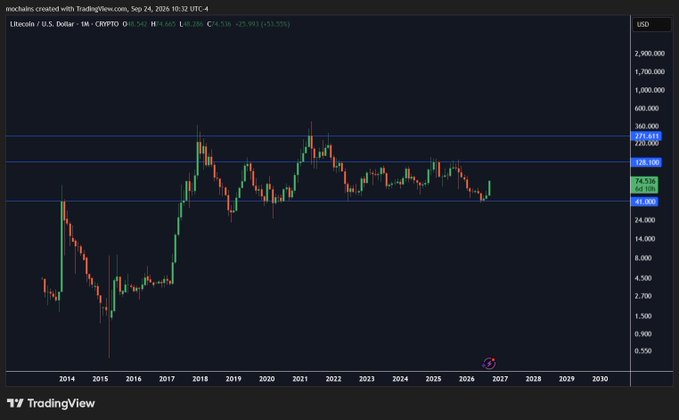Click the +25.993 change value in legend
679x420 pixels.
point(247,24)
